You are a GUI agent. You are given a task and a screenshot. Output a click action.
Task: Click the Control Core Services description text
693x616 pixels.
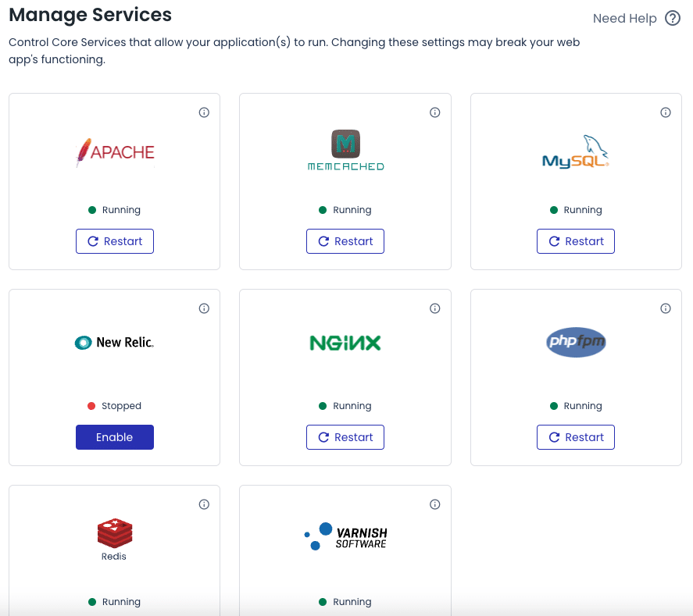click(x=295, y=51)
